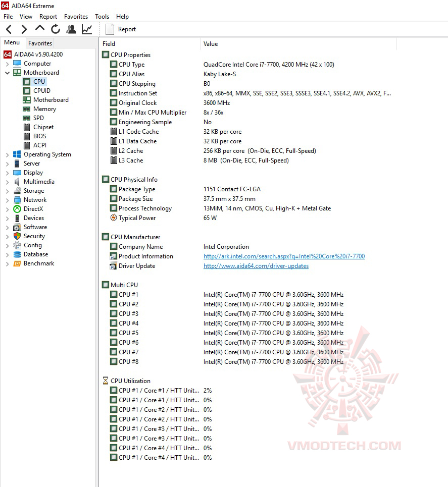Click the Security shield icon in tree
Image resolution: width=448 pixels, height=487 pixels.
click(x=17, y=236)
